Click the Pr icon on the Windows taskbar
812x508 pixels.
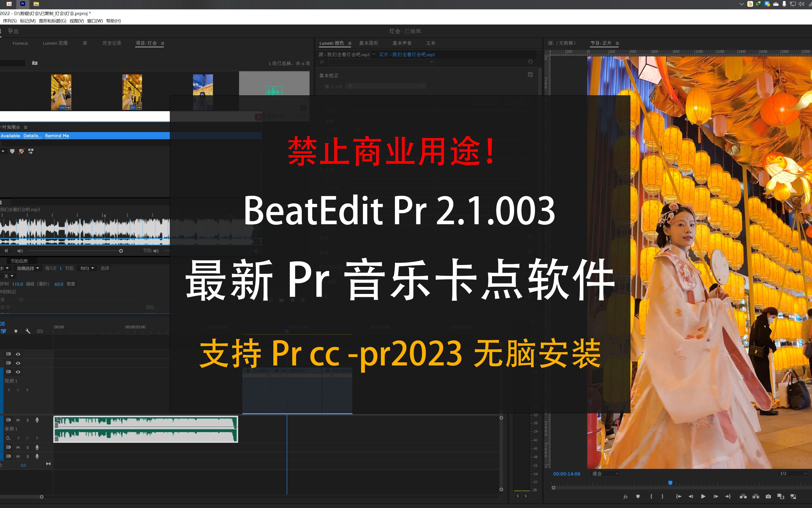22,4
